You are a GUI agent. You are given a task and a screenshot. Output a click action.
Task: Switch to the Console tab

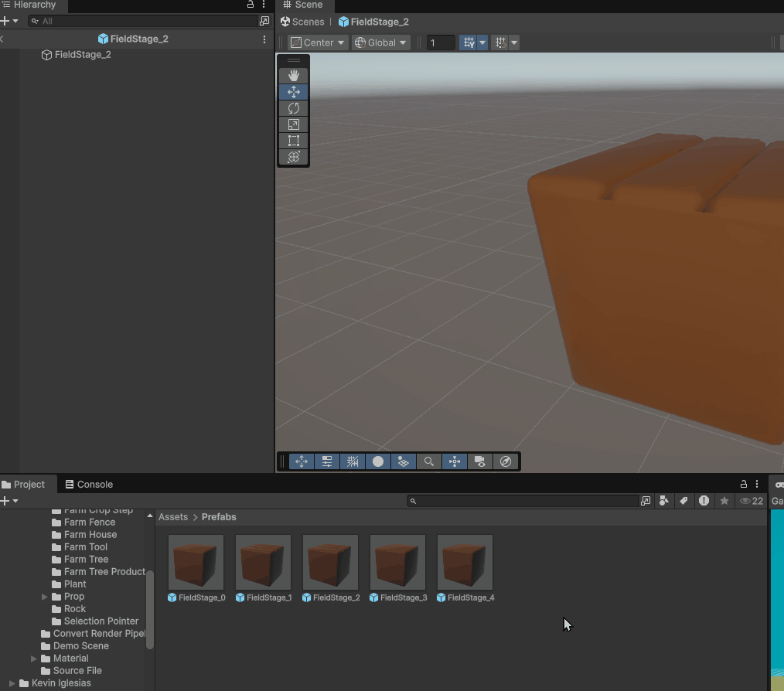[89, 485]
